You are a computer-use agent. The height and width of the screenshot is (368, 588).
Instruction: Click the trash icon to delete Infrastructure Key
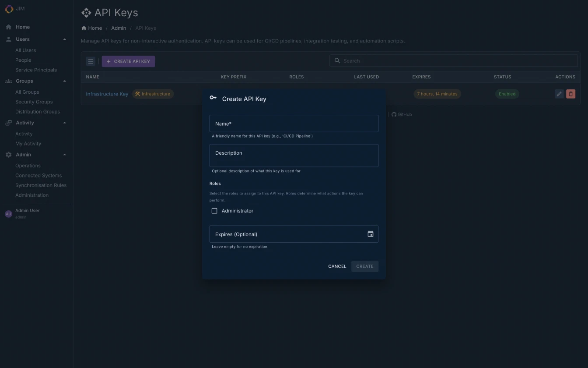(x=570, y=94)
